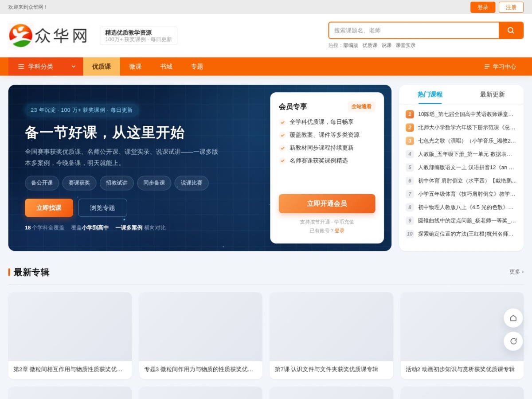Screen dimensions: 532x399
Task: Open course 七色光之歌（演唱）
Action: [467, 141]
